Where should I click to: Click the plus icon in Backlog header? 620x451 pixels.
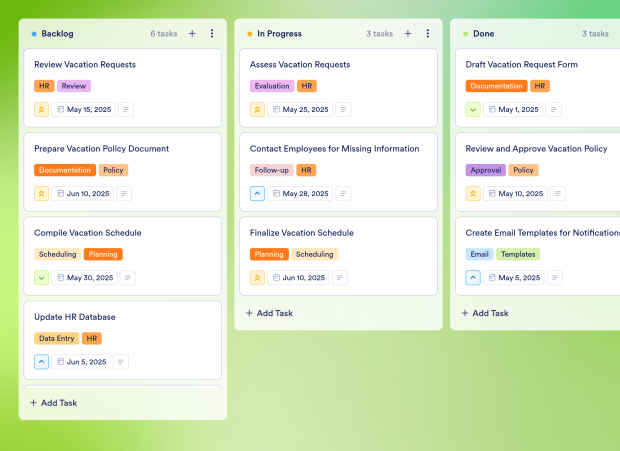click(x=192, y=33)
